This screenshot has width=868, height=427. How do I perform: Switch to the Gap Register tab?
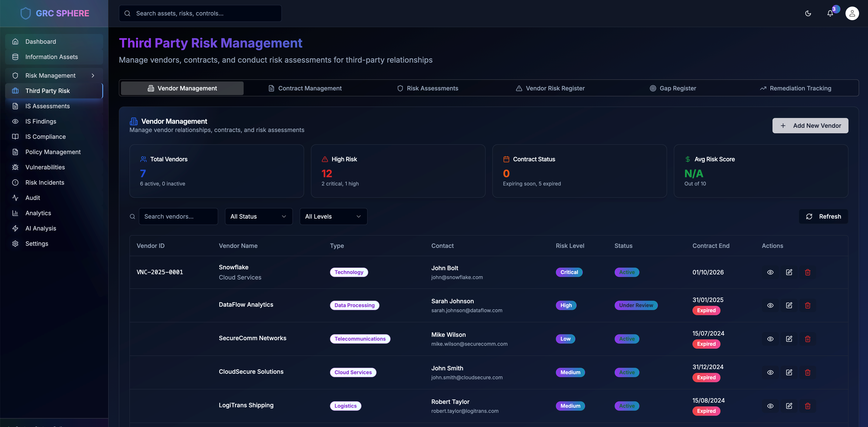[673, 88]
